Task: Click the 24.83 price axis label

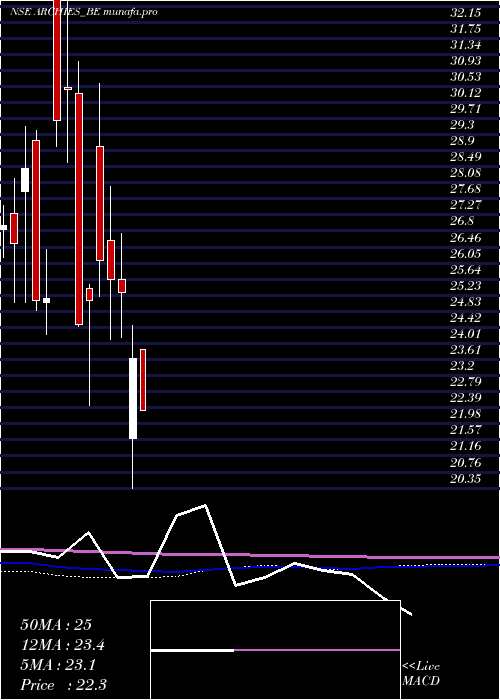Action: pos(465,302)
